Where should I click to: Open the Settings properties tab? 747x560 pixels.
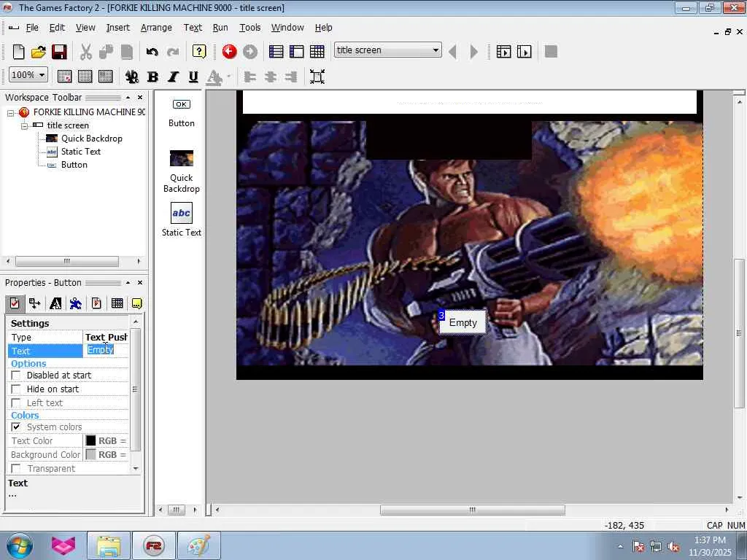pos(15,303)
